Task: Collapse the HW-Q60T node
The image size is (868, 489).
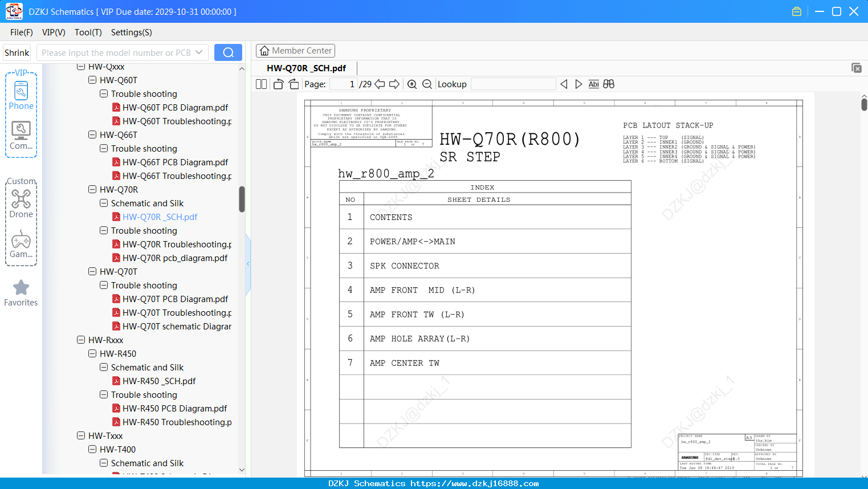Action: (92, 80)
